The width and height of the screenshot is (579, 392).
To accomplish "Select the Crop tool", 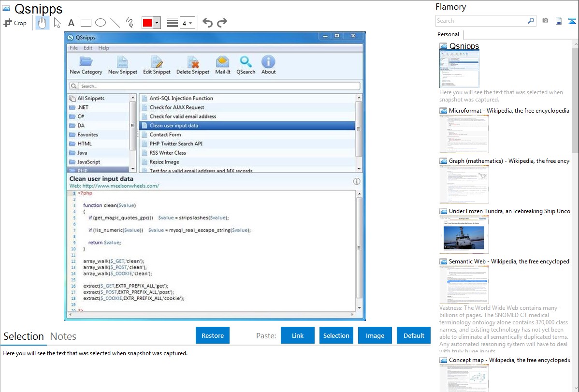I will 15,23.
